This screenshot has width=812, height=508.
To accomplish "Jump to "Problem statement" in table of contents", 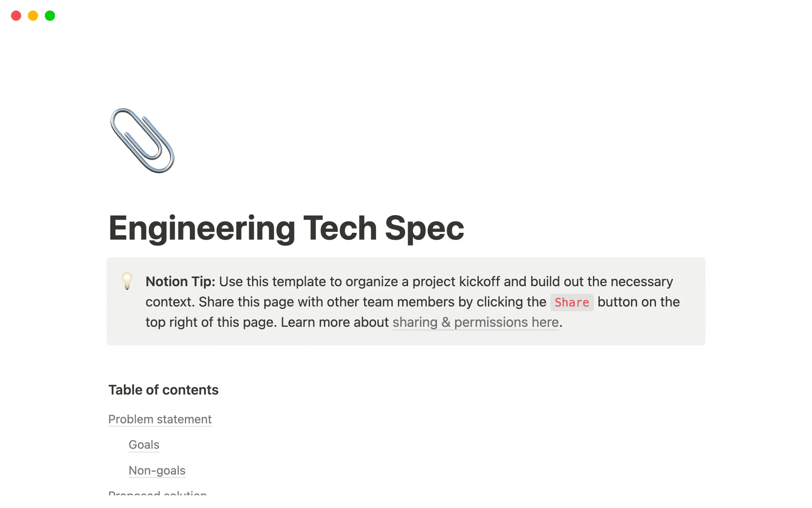I will [160, 419].
